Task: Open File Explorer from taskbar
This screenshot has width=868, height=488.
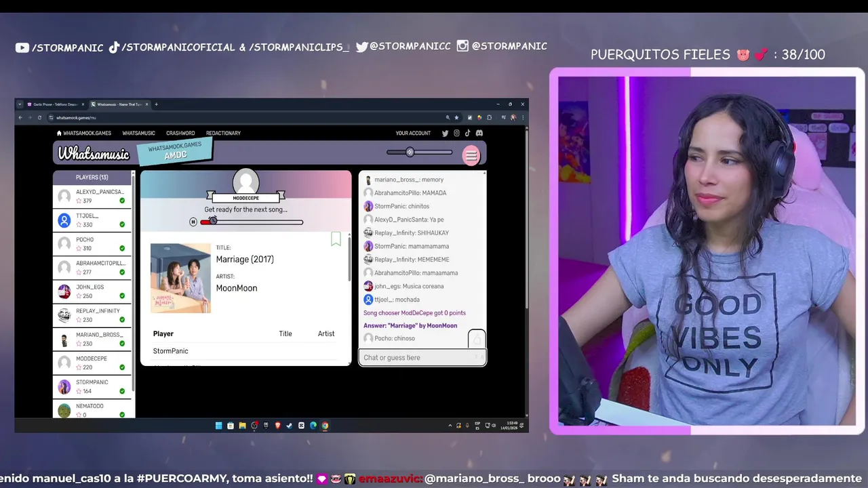Action: pos(242,426)
